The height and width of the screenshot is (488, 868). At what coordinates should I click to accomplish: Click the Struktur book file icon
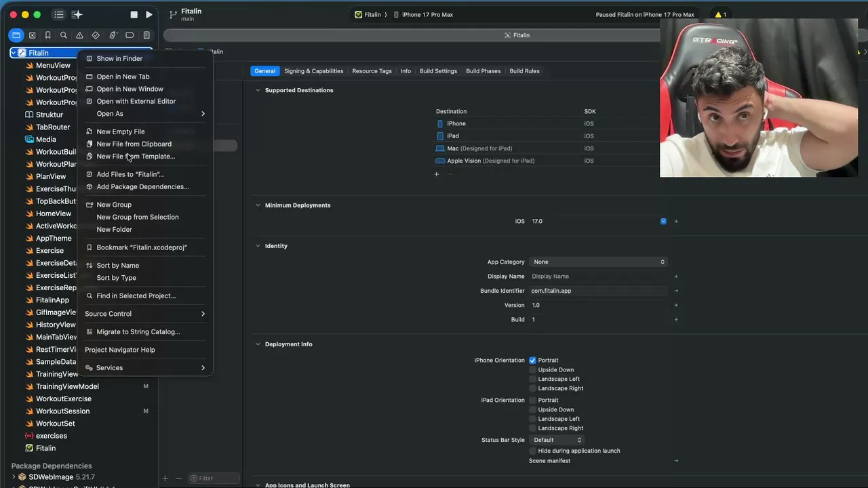(x=29, y=115)
